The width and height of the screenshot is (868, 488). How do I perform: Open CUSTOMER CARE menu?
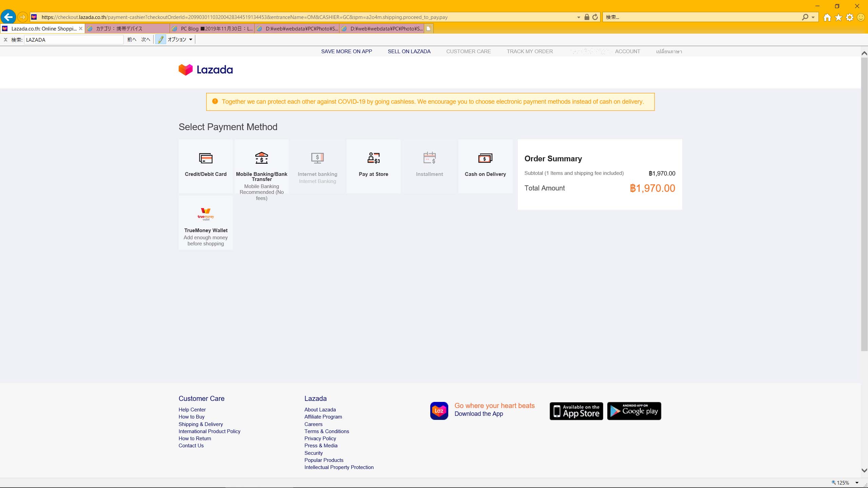coord(468,52)
